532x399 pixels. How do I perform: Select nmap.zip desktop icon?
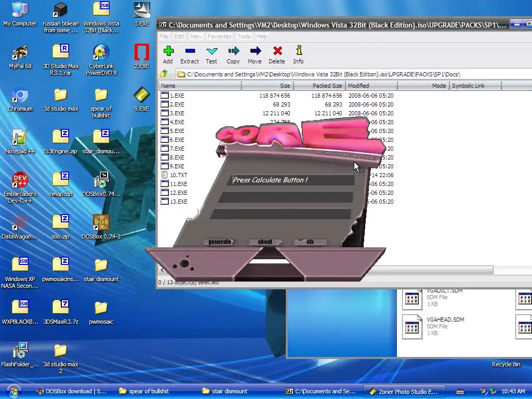61,184
